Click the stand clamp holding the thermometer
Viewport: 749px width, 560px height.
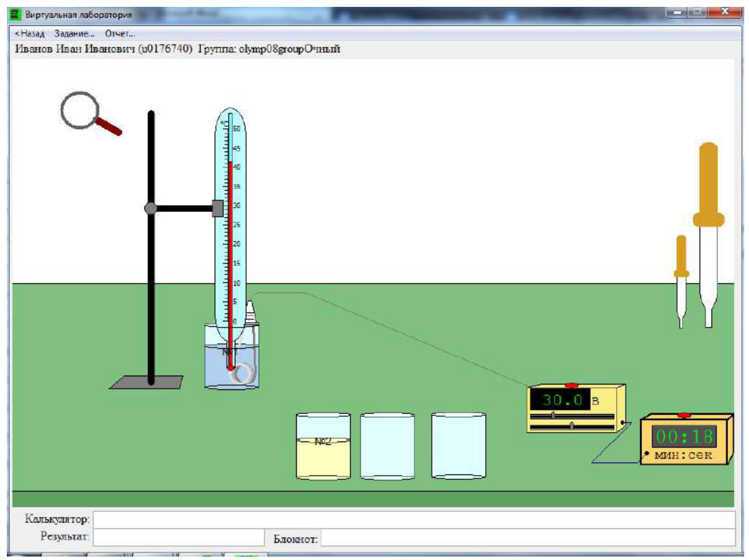(x=217, y=208)
